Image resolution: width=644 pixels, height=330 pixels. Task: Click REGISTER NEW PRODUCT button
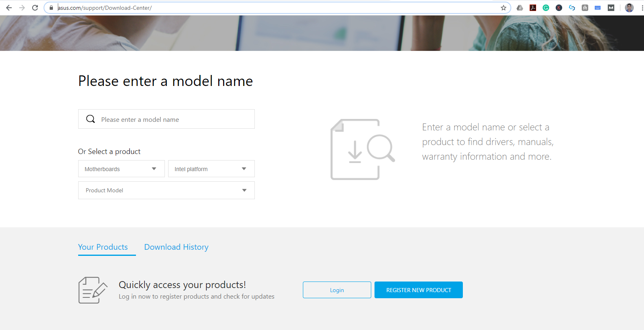click(x=418, y=290)
